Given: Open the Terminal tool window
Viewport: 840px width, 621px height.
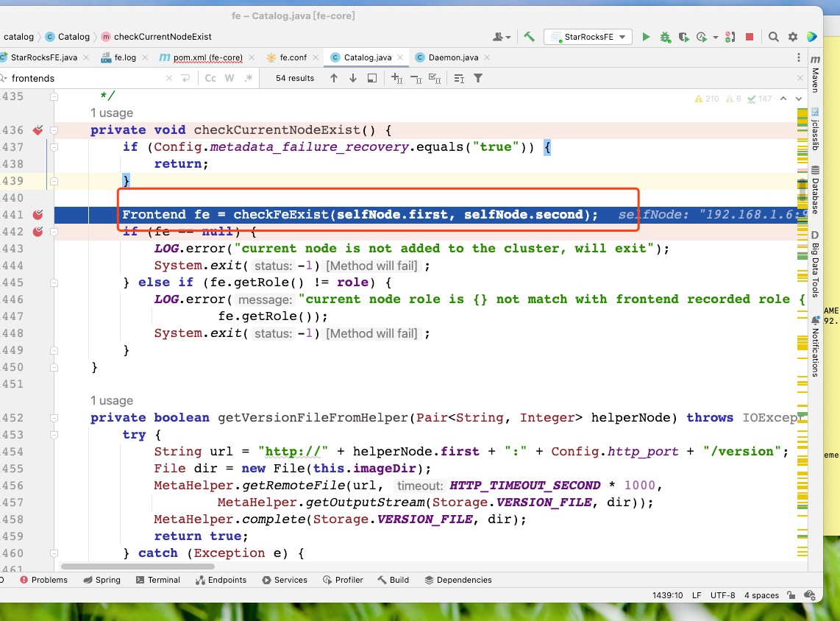Looking at the screenshot, I should [158, 580].
